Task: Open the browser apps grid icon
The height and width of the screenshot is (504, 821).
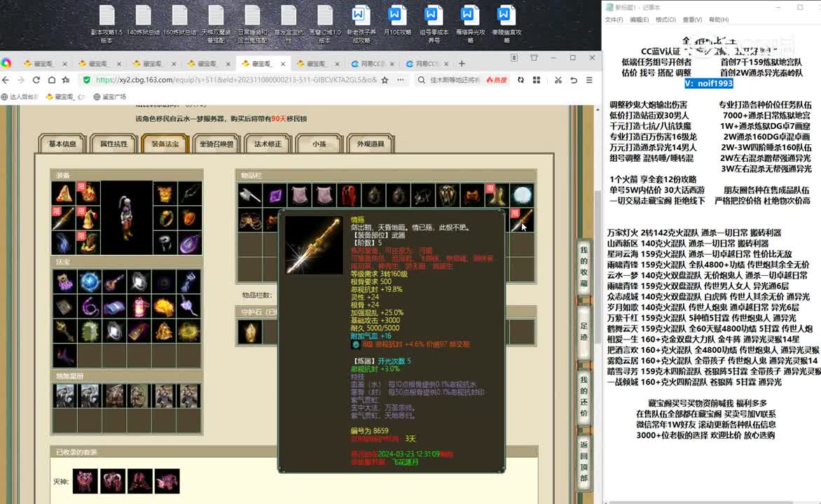Action: coord(537,80)
